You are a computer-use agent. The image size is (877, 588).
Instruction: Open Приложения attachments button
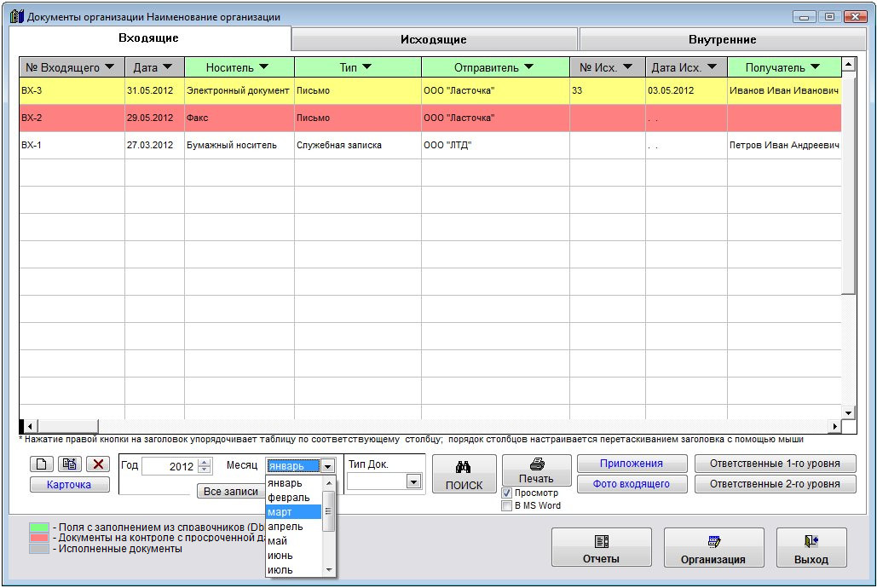tap(632, 464)
